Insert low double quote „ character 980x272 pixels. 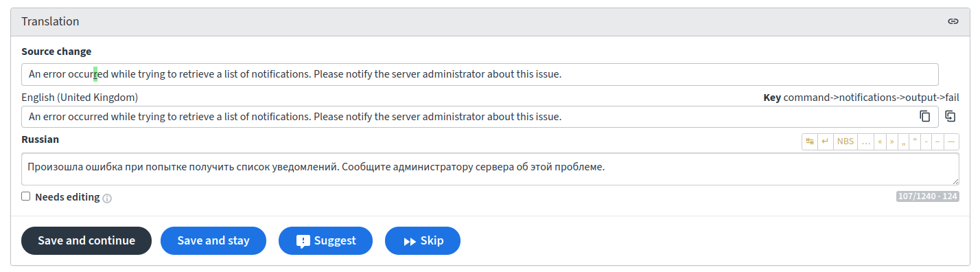[x=904, y=141]
